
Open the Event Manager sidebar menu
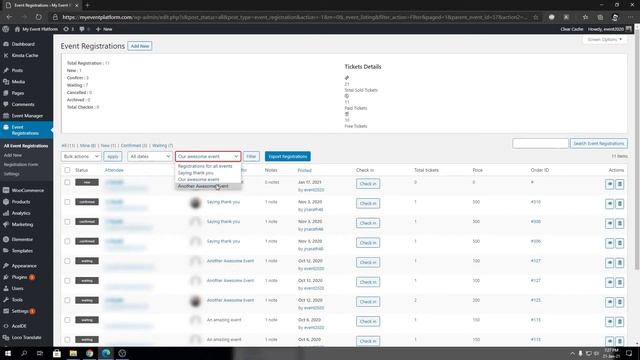coord(27,116)
